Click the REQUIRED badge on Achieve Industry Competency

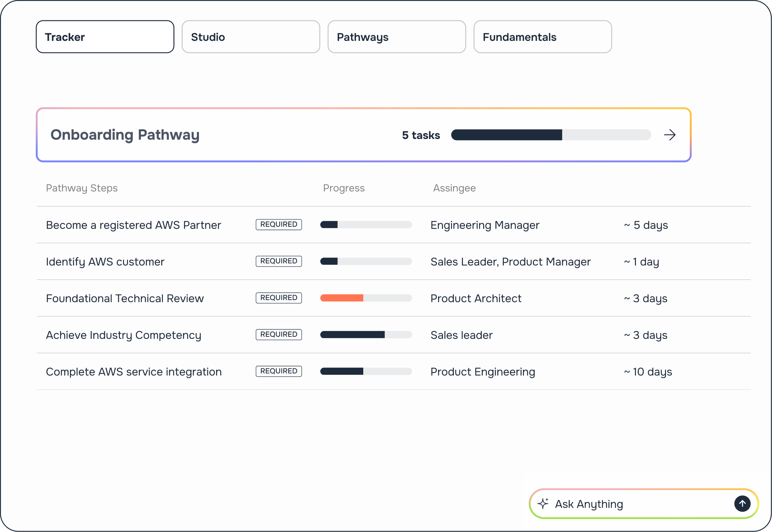(278, 334)
